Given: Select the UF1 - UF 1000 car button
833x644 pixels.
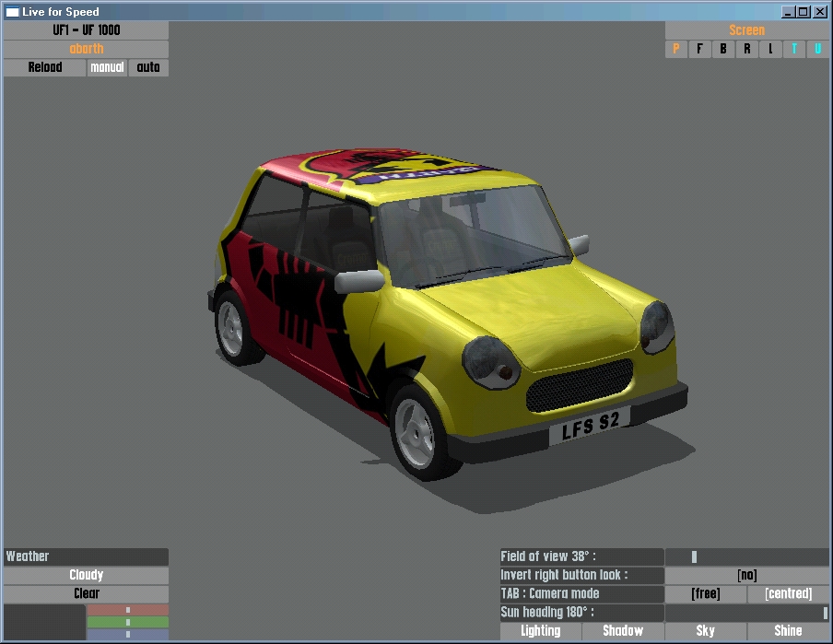Looking at the screenshot, I should [x=86, y=30].
